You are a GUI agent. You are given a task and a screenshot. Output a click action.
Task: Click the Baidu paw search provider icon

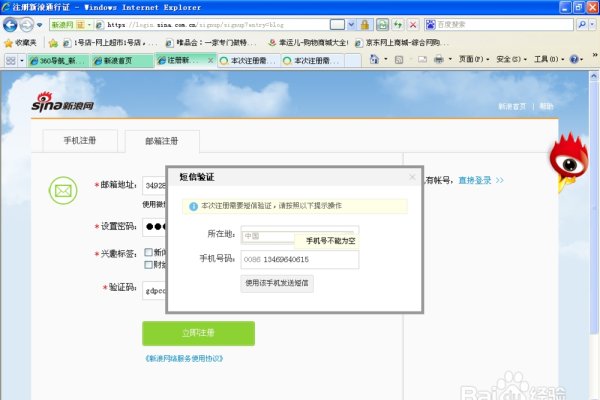pos(430,25)
